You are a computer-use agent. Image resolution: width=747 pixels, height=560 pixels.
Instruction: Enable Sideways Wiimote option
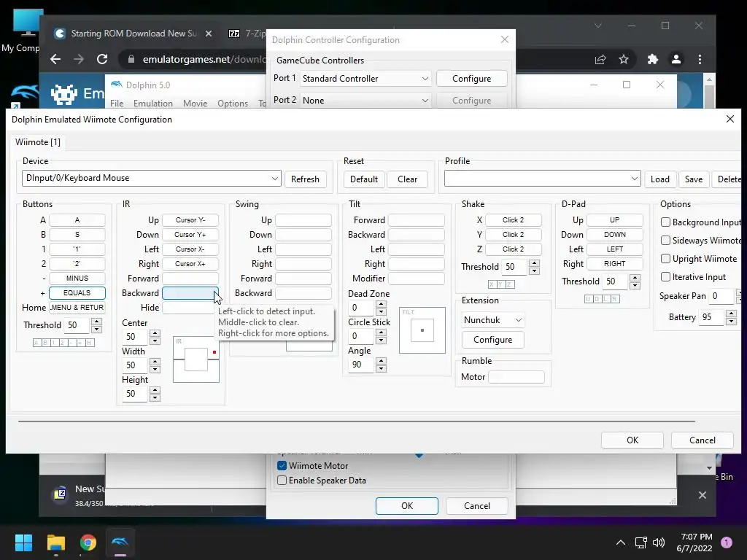coord(665,241)
